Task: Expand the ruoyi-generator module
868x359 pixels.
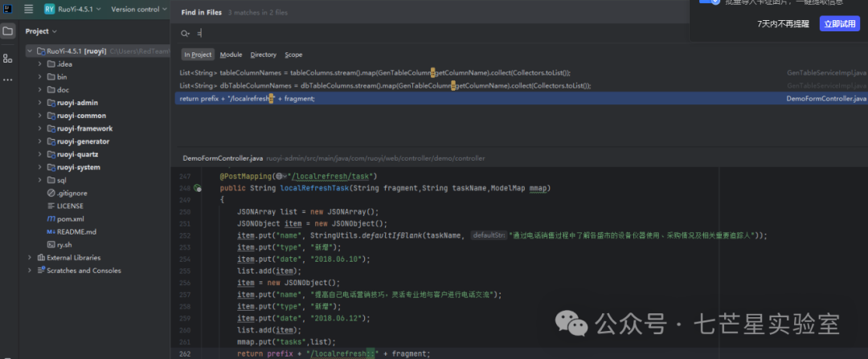Action: 40,141
